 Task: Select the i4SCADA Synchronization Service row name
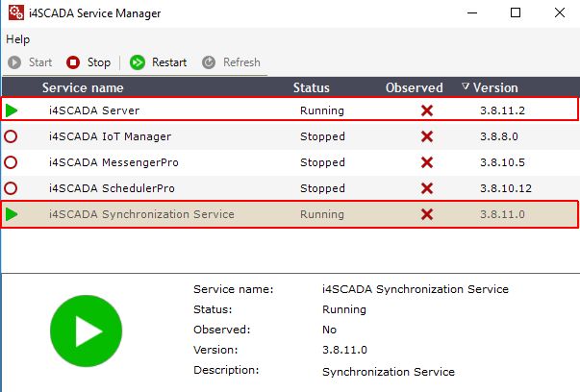pyautogui.click(x=141, y=214)
